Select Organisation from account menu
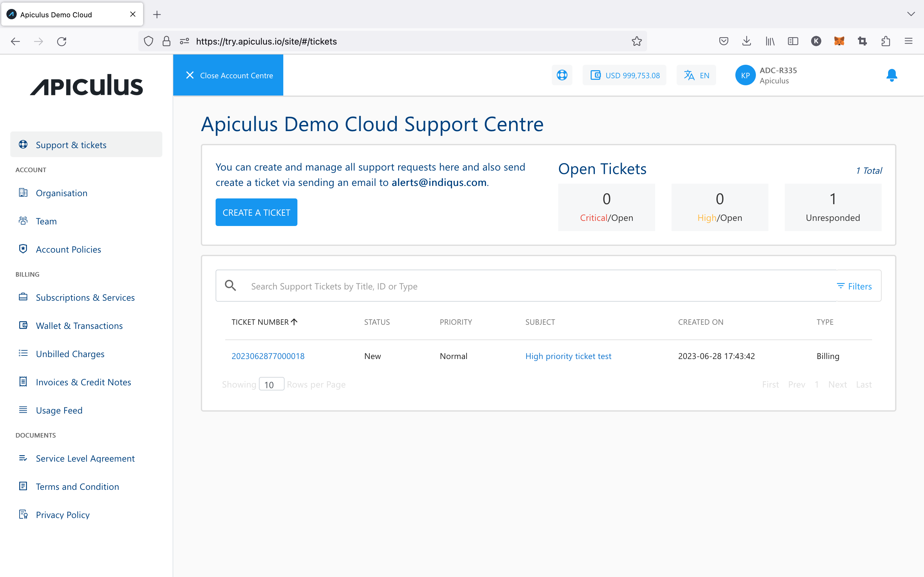Screen dimensions: 924x577 pyautogui.click(x=62, y=193)
